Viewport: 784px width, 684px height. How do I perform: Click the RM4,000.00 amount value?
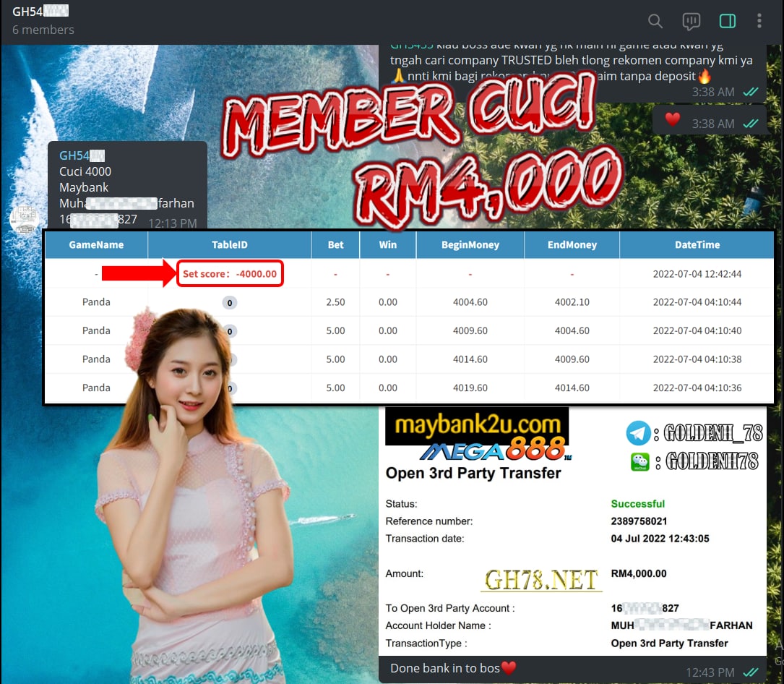click(x=639, y=573)
